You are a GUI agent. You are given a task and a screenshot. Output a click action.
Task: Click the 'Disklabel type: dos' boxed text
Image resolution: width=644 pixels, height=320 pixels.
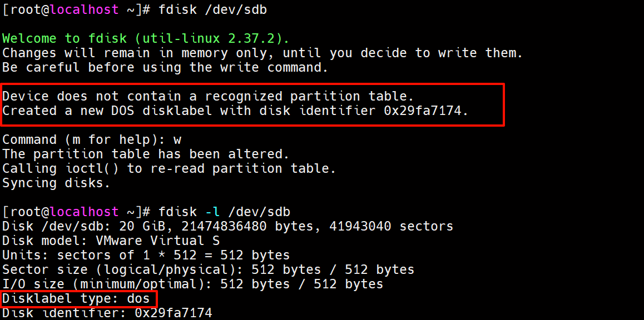[x=76, y=299]
